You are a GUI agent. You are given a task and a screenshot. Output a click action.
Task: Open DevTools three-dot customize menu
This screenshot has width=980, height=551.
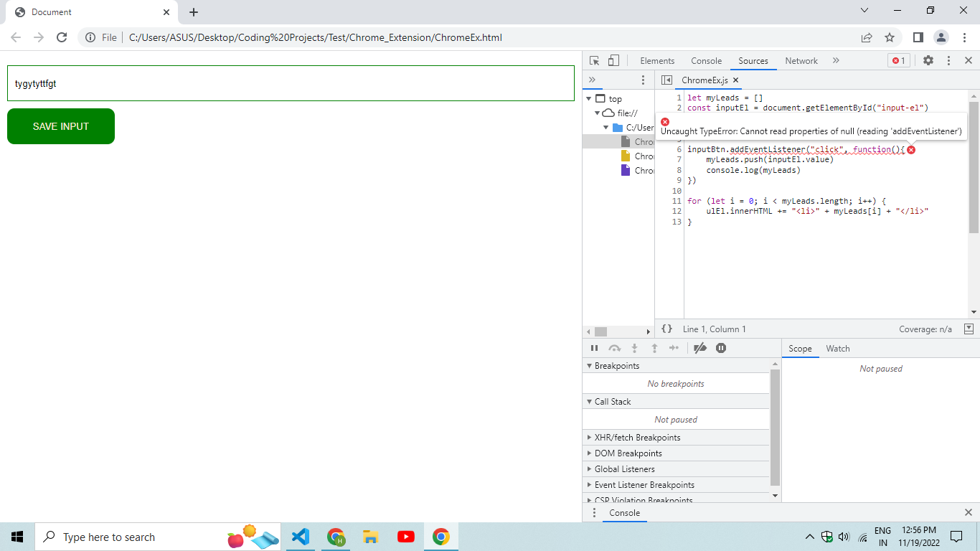pos(948,61)
